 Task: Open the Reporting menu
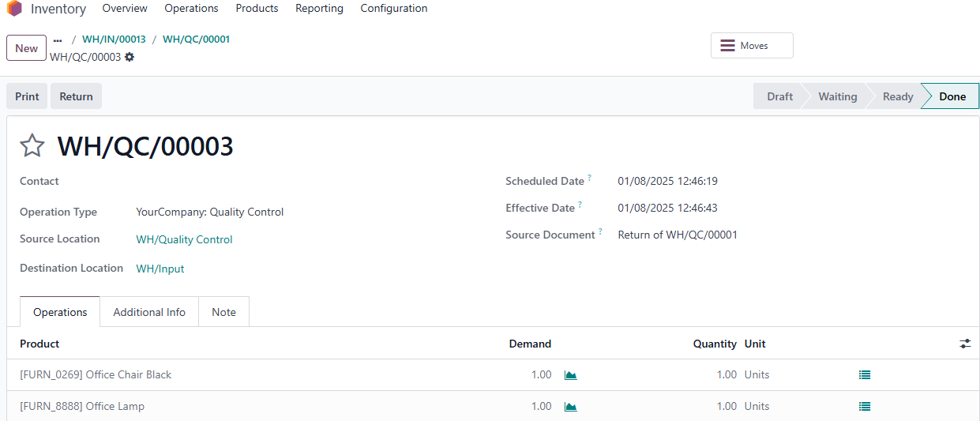tap(319, 9)
